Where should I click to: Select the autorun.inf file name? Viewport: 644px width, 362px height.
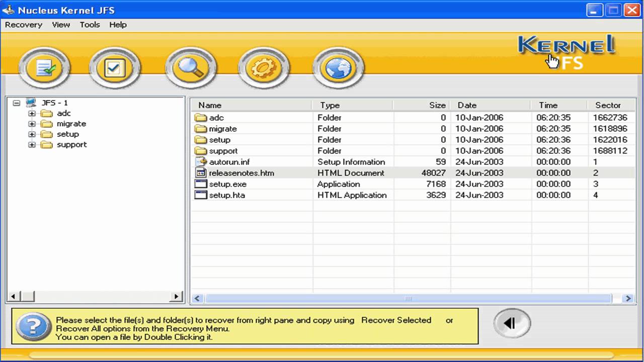point(229,162)
